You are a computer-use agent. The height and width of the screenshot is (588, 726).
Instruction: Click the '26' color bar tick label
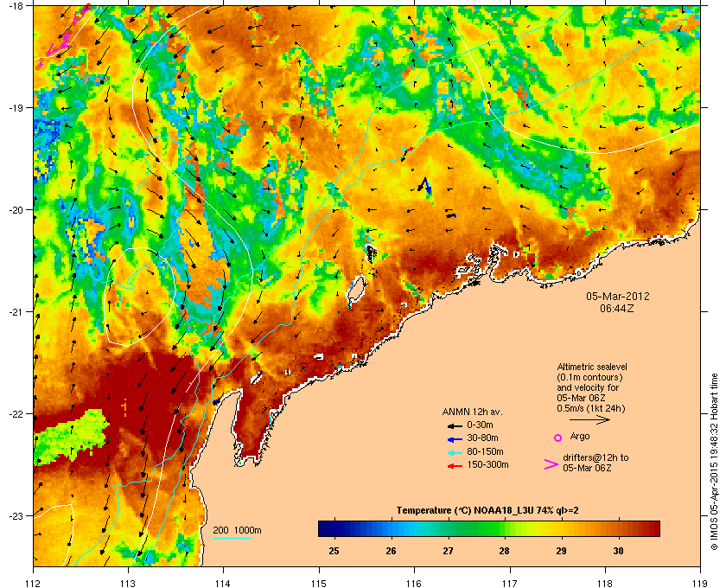click(392, 552)
